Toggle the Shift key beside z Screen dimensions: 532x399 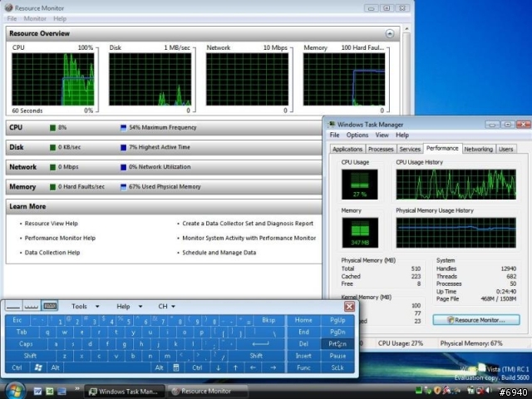pyautogui.click(x=30, y=356)
